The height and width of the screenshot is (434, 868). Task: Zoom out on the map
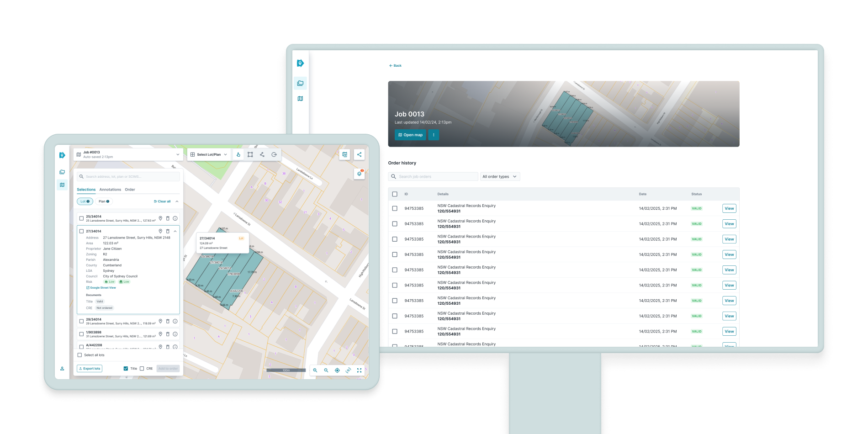(326, 370)
